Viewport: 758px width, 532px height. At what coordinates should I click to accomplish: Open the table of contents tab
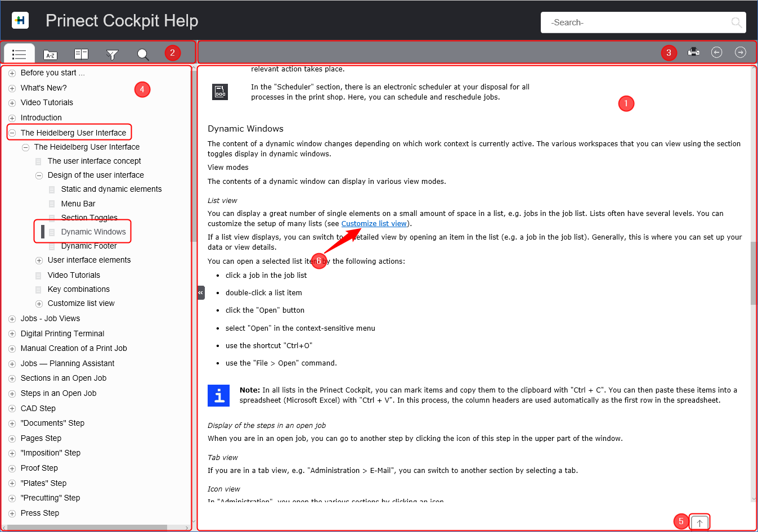pos(19,54)
